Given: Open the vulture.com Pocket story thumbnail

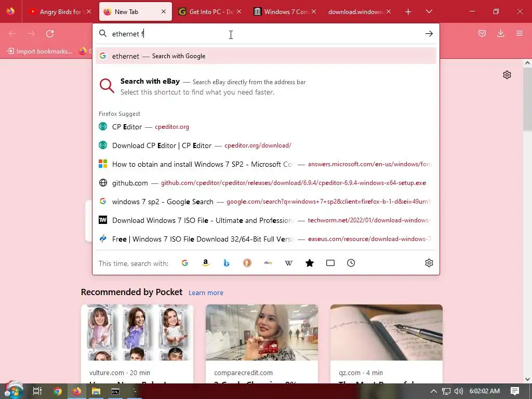Looking at the screenshot, I should click(137, 332).
